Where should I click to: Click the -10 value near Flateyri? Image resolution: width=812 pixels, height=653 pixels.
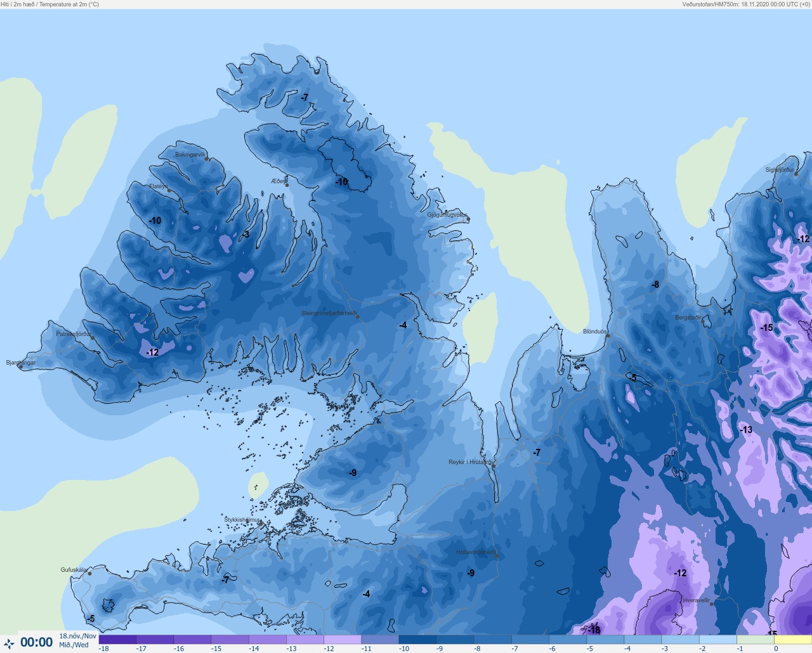point(155,221)
